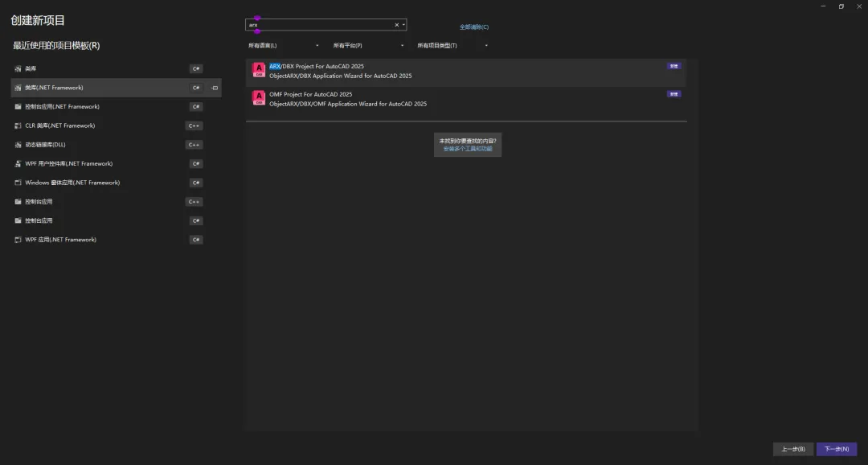Click the C++ 控制台应用 template icon
This screenshot has height=465, width=868.
click(18, 202)
